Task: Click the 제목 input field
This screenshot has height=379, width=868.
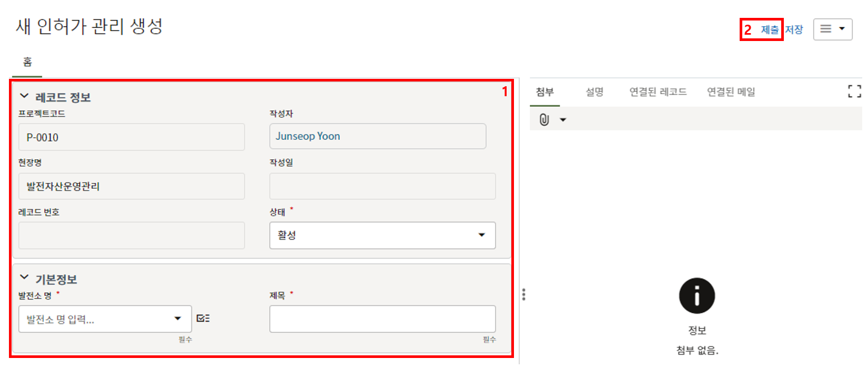Action: (x=382, y=319)
